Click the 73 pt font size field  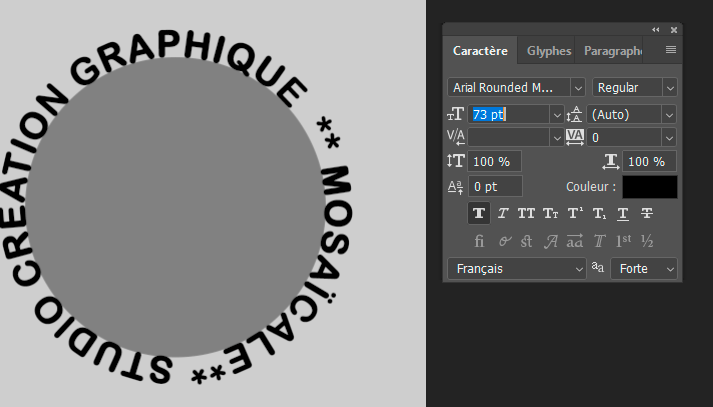click(508, 115)
